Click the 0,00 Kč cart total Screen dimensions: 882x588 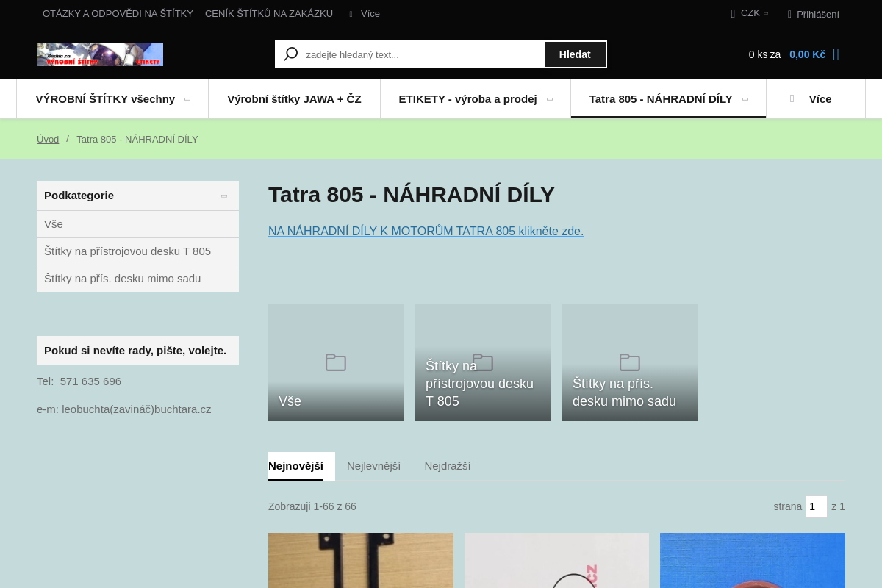[x=807, y=54]
